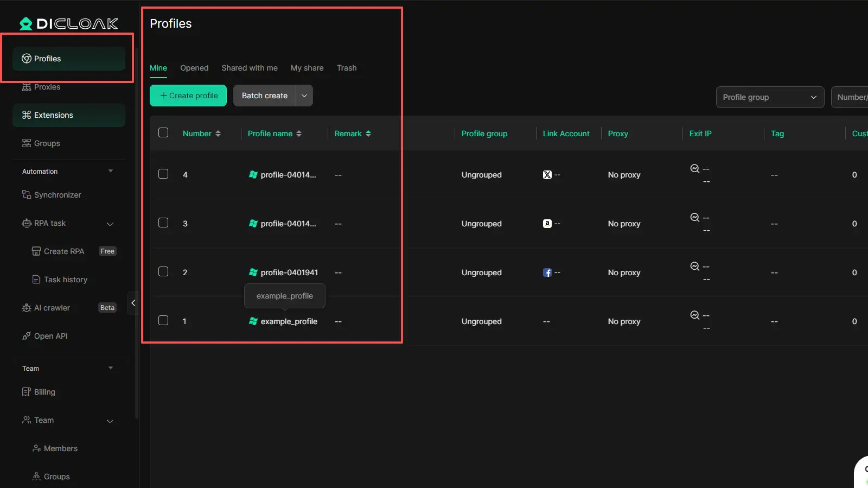Check the box for example_profile row
868x488 pixels.
163,321
